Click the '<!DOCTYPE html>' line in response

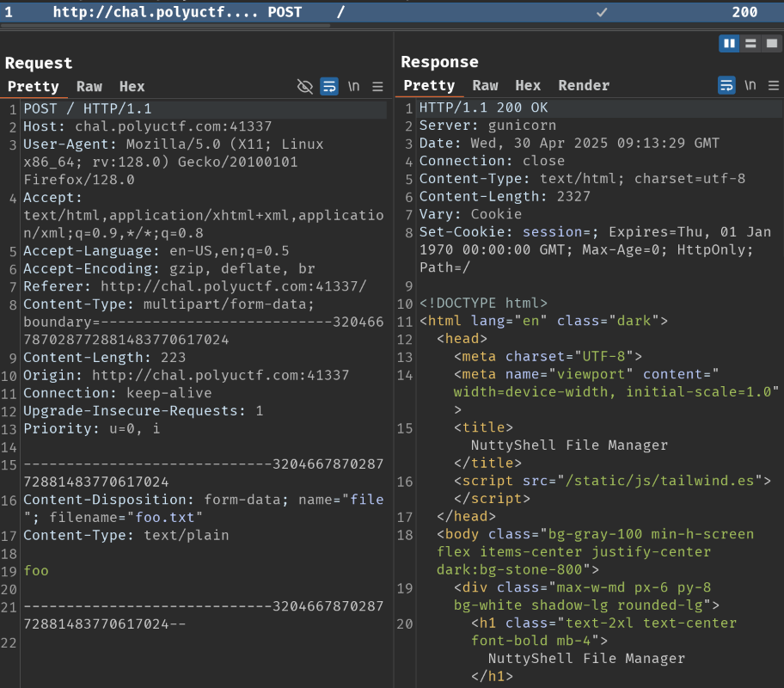[483, 303]
